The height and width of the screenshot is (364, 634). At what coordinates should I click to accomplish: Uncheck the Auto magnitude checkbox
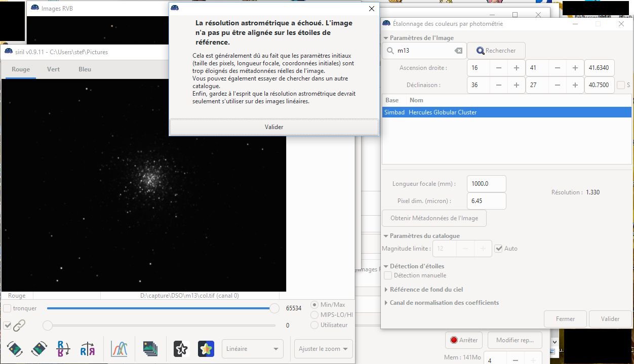(499, 249)
